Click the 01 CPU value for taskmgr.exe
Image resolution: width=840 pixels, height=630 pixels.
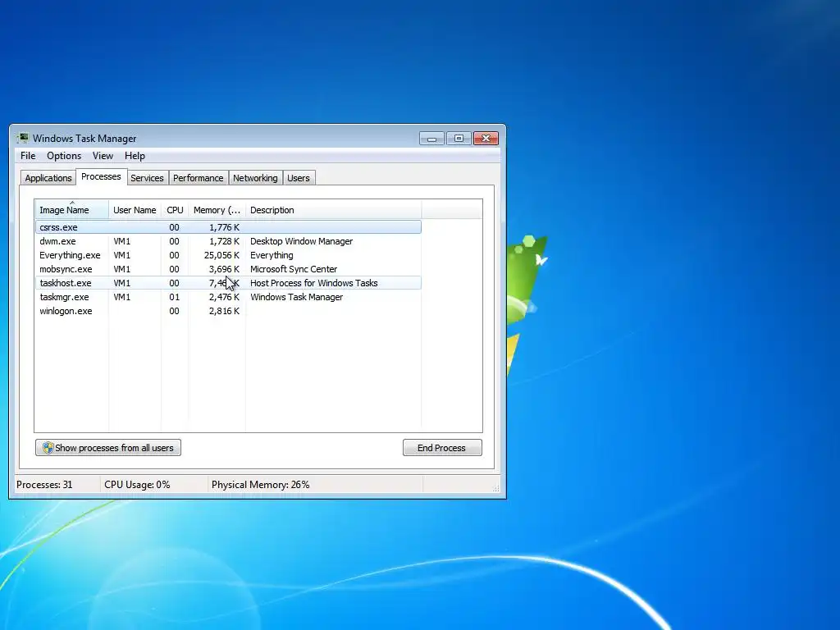[x=174, y=297]
